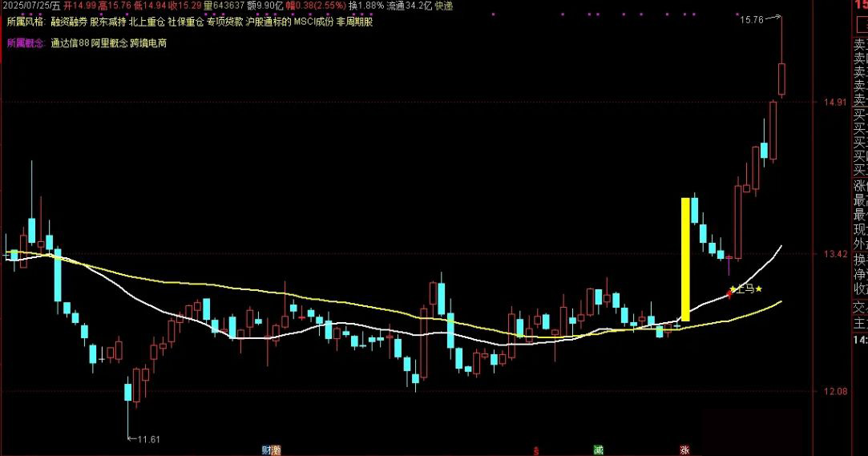Click the 换1.88% turnover value
Viewport: 868px width, 456px height.
[x=366, y=6]
